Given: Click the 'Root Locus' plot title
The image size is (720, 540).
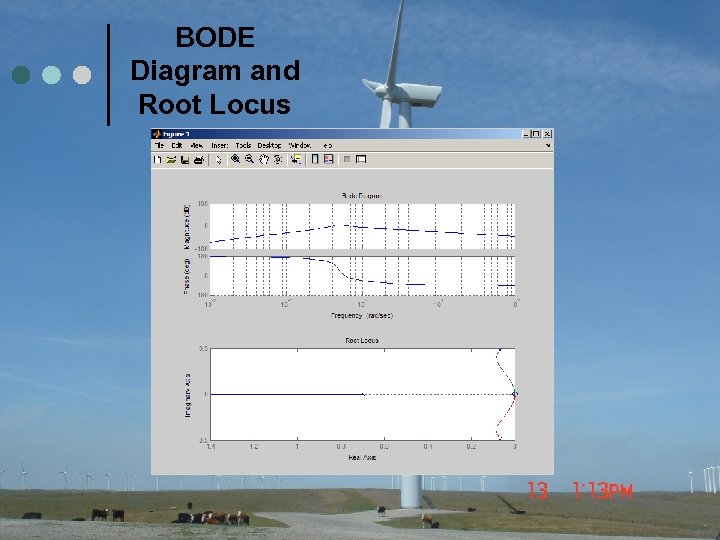Looking at the screenshot, I should click(x=362, y=340).
